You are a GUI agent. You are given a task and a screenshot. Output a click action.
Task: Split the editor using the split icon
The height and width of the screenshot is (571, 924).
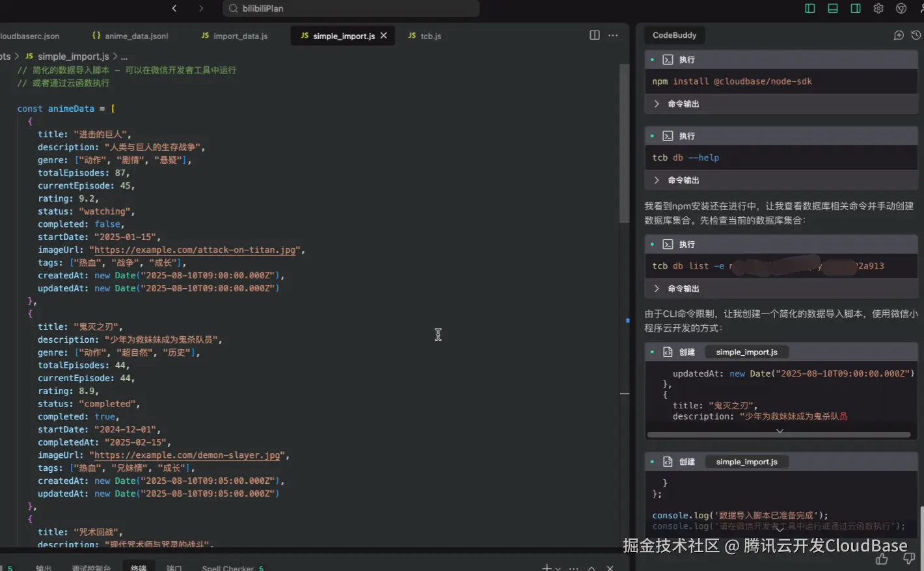[x=594, y=35]
